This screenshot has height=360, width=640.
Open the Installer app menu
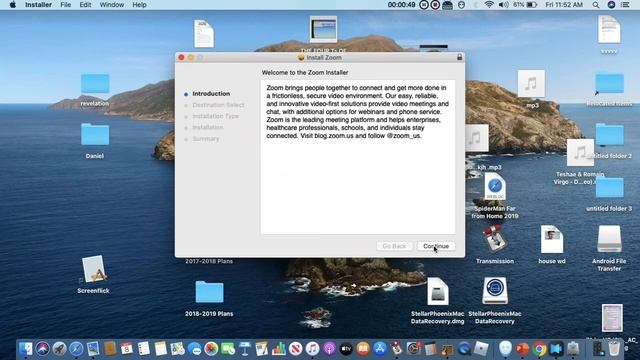38,5
